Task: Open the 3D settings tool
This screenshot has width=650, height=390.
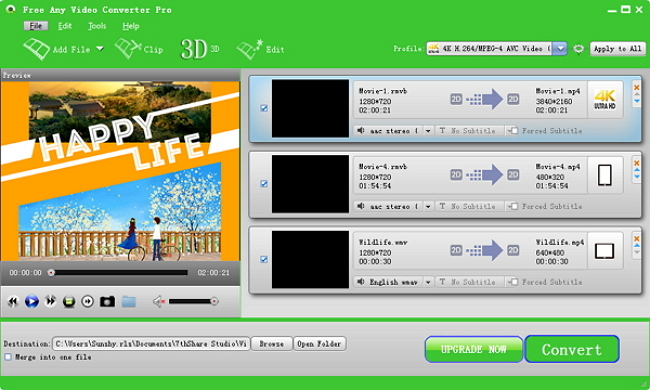Action: click(200, 49)
